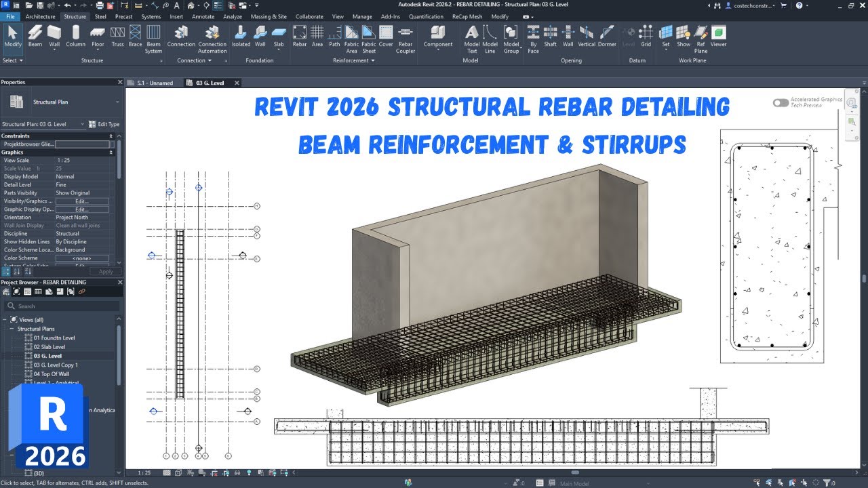The width and height of the screenshot is (868, 488).
Task: Select the Dormer opening tool
Action: point(607,36)
